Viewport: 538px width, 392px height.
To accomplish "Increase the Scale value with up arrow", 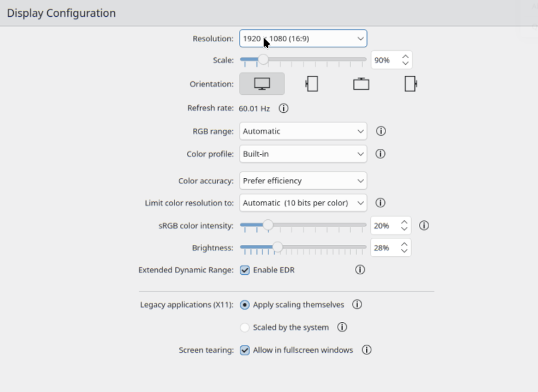I will point(405,57).
